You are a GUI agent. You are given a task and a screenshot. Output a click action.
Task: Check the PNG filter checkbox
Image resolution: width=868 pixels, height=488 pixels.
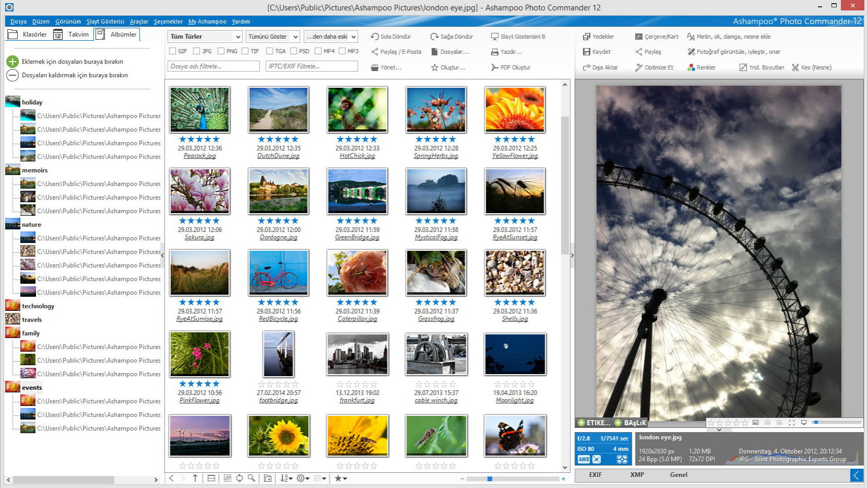(x=221, y=51)
